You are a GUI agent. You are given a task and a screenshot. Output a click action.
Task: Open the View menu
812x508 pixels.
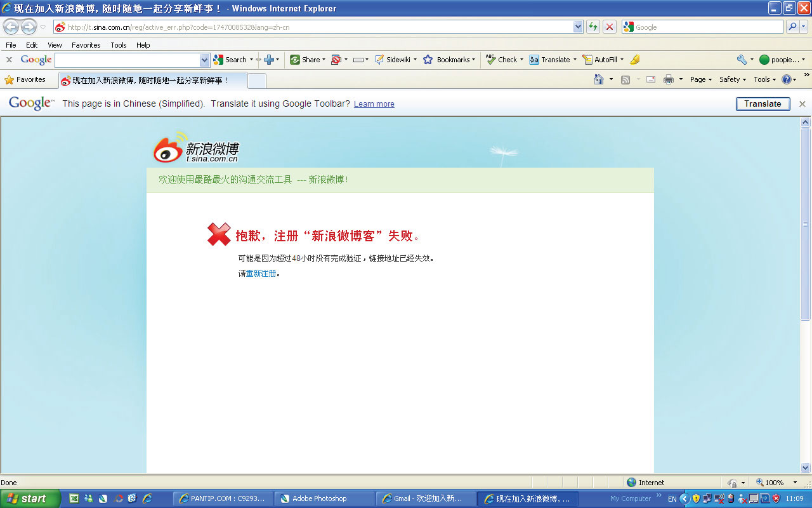click(55, 45)
